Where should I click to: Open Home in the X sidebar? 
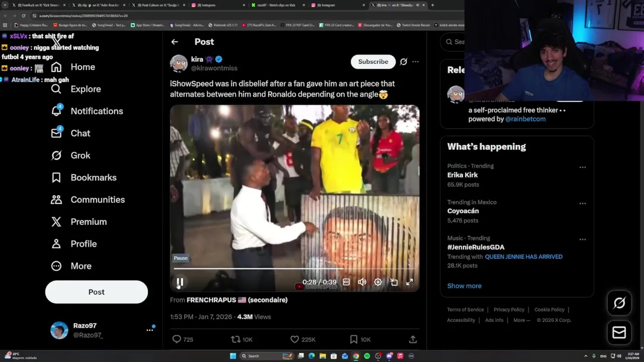73,67
